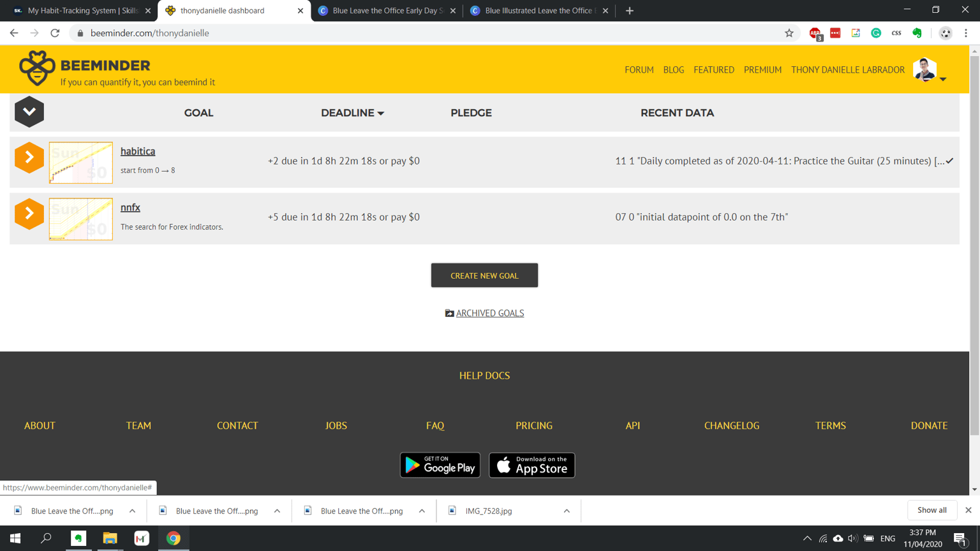Viewport: 980px width, 551px height.
Task: Open the API footer link
Action: point(633,425)
